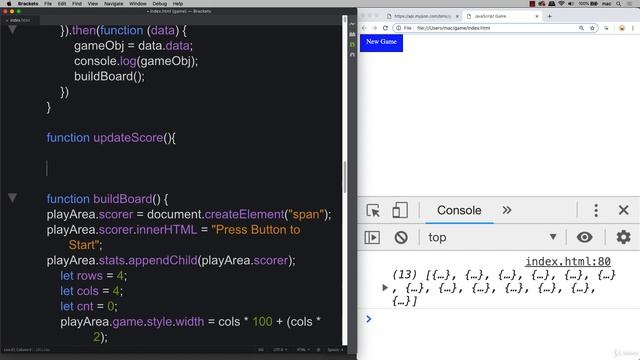This screenshot has height=360, width=640.
Task: Open Console settings gear icon
Action: [x=623, y=237]
